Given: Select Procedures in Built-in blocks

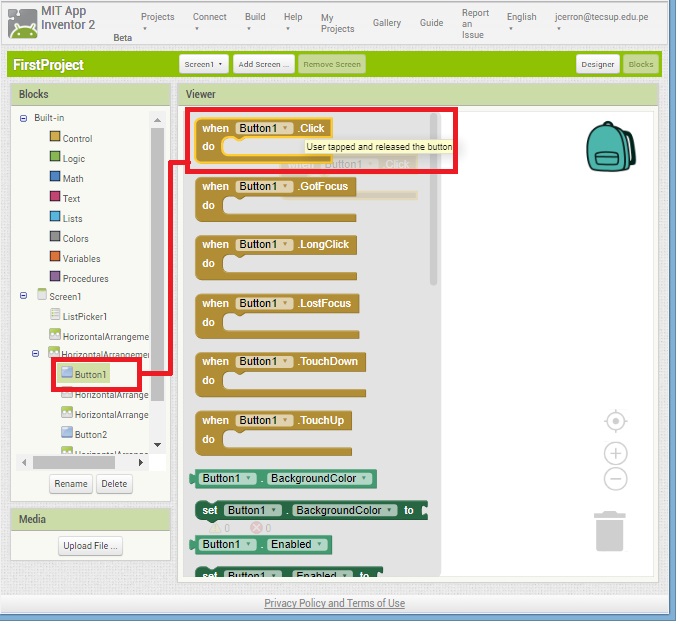Looking at the screenshot, I should (x=85, y=278).
